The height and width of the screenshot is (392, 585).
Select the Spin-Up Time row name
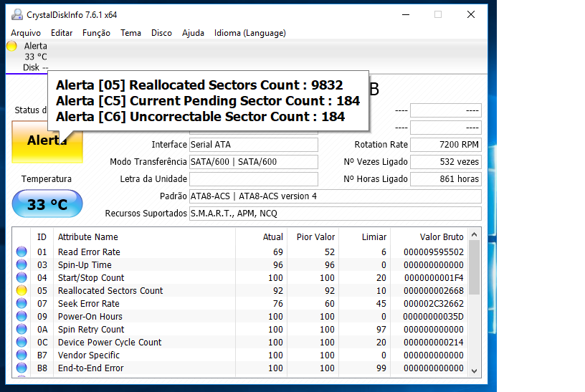[x=85, y=265]
